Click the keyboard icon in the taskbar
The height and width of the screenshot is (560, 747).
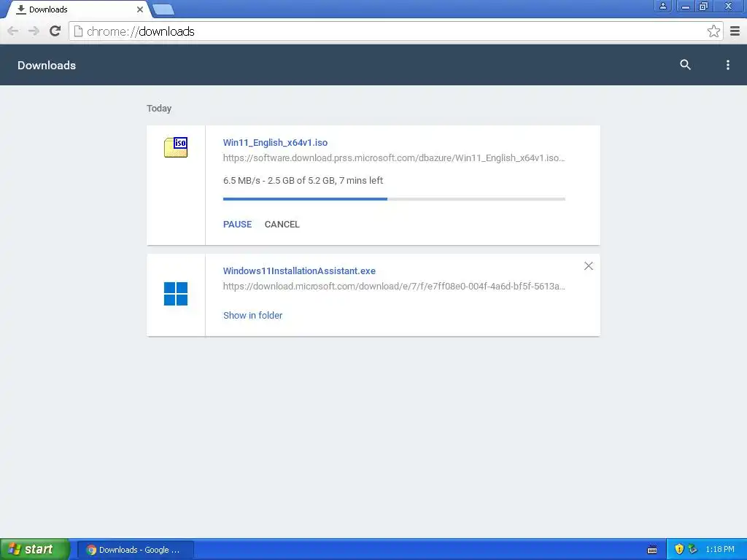pyautogui.click(x=652, y=550)
